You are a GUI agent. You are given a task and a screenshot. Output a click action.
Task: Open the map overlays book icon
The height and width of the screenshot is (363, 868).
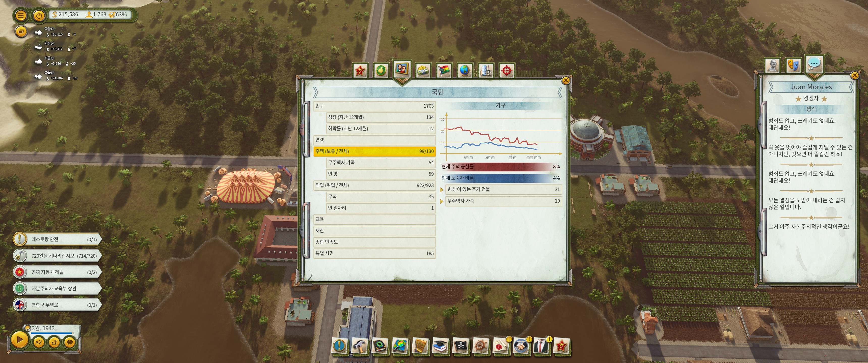click(400, 346)
